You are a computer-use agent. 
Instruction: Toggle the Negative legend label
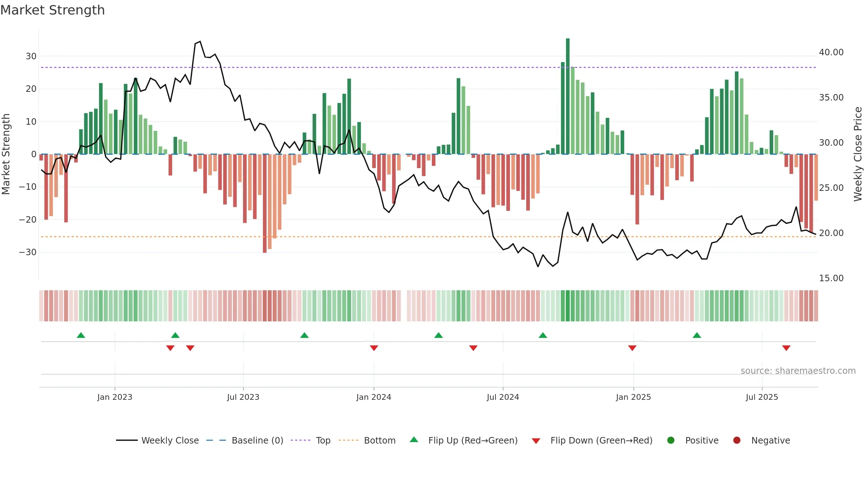click(x=771, y=440)
